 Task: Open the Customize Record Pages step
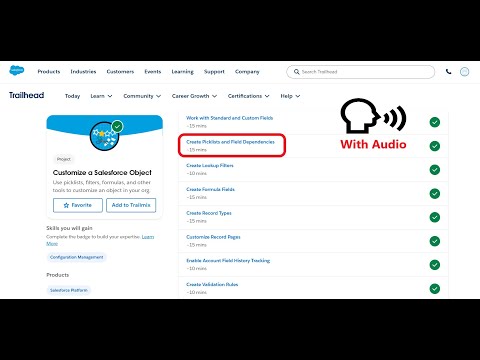pos(213,237)
